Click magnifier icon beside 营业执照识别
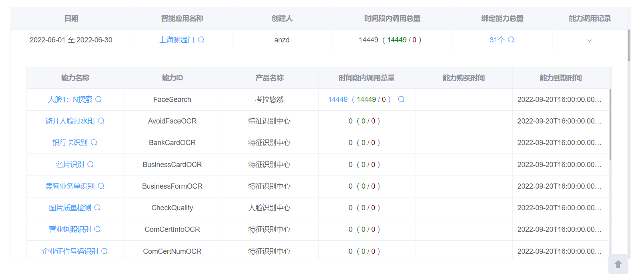 pyautogui.click(x=97, y=229)
